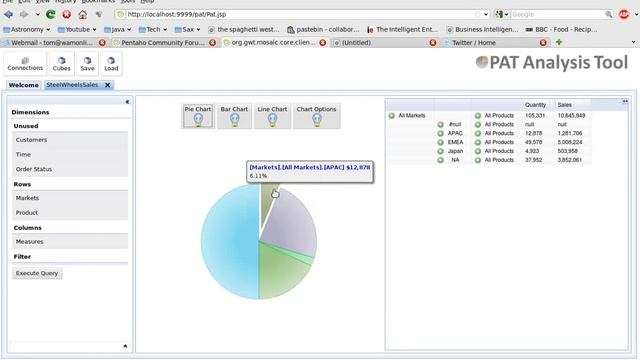Open a new tab with green plus
The height and width of the screenshot is (360, 640).
(x=559, y=42)
